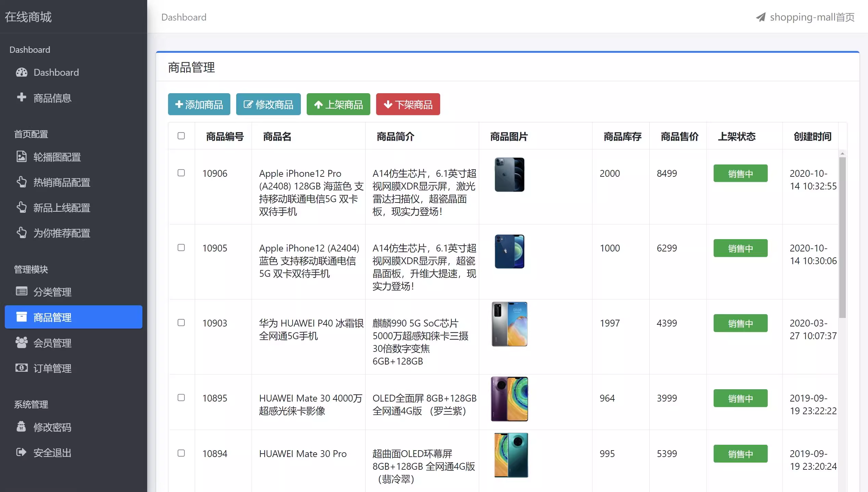The image size is (868, 492).
Task: Click 安全退出 to log out
Action: [74, 453]
